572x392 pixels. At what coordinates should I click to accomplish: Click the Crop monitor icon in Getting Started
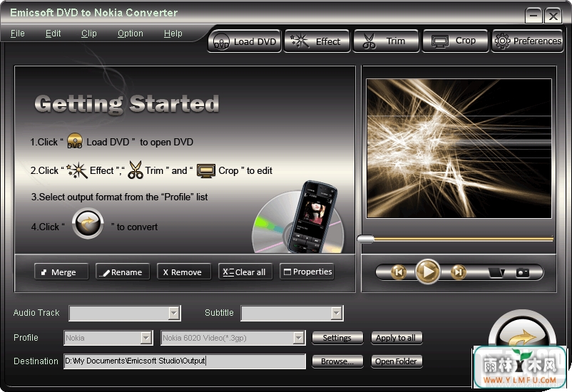coord(206,170)
